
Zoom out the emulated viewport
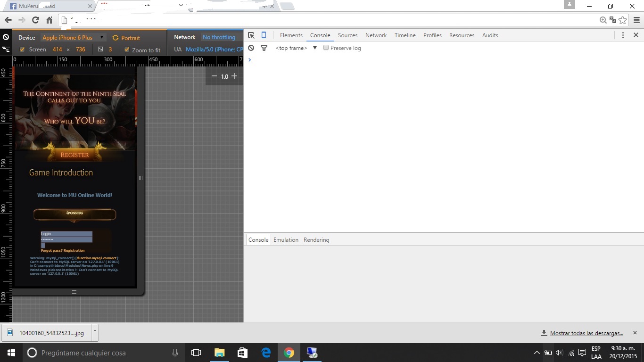214,76
